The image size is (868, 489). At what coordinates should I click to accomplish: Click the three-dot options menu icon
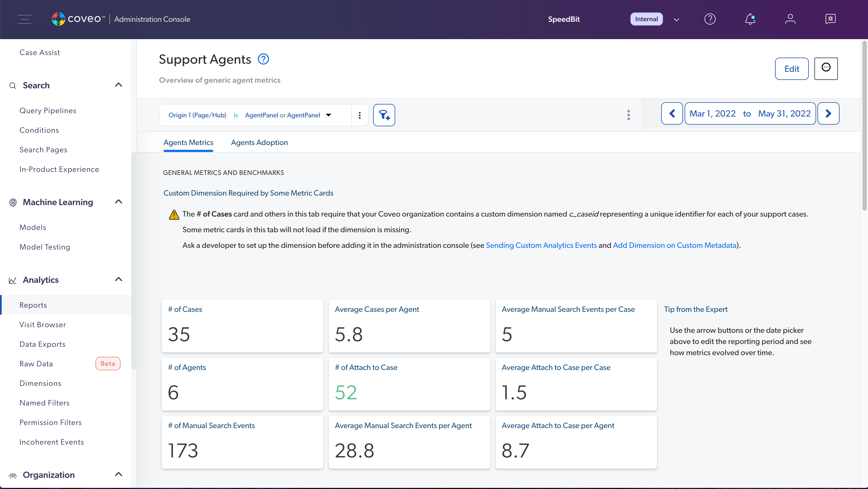(359, 115)
